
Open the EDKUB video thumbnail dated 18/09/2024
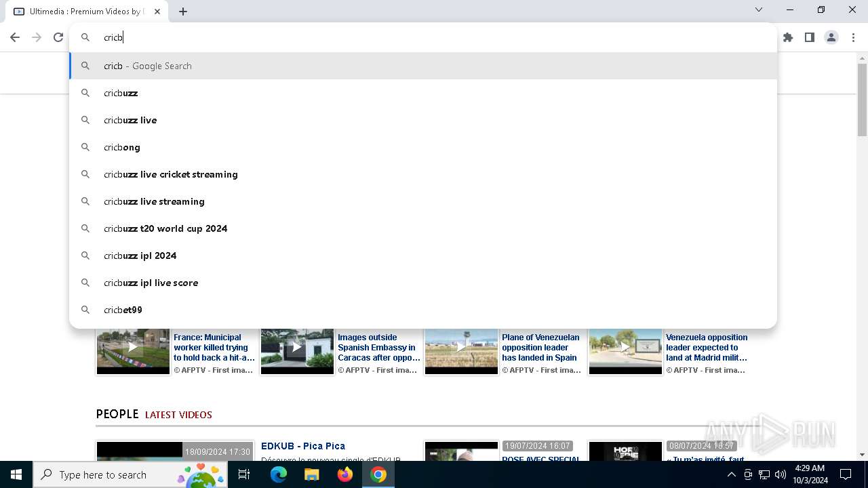tap(174, 451)
